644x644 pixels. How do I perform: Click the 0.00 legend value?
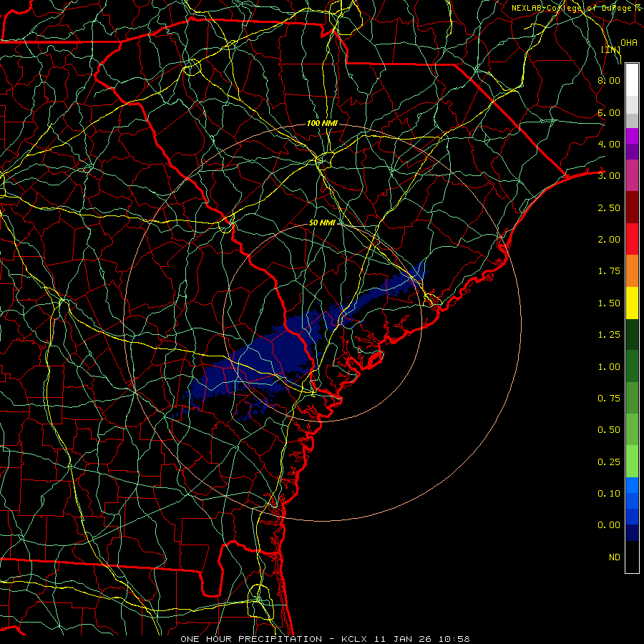(x=609, y=525)
